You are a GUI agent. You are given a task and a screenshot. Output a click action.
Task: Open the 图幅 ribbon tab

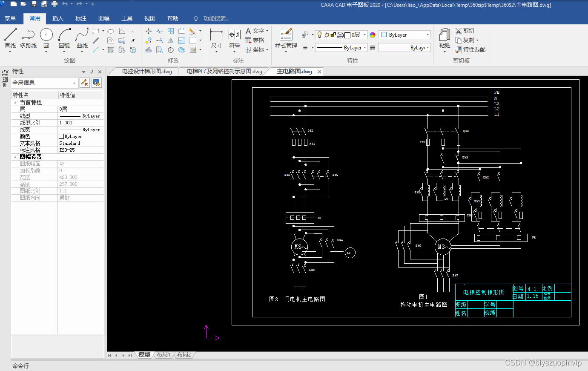point(104,18)
